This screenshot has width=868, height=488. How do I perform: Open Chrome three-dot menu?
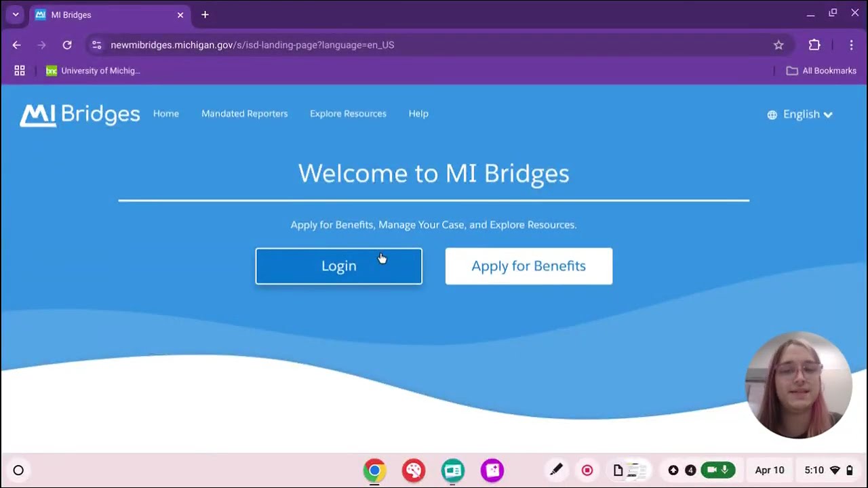point(851,45)
